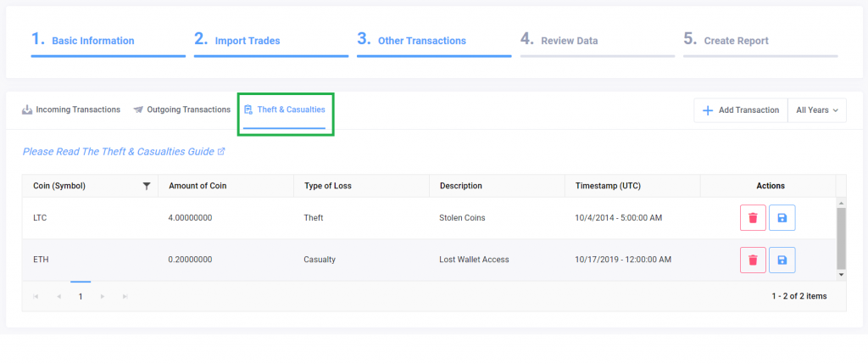Click the table scrollbar up arrow
This screenshot has width=868, height=364.
[x=842, y=202]
